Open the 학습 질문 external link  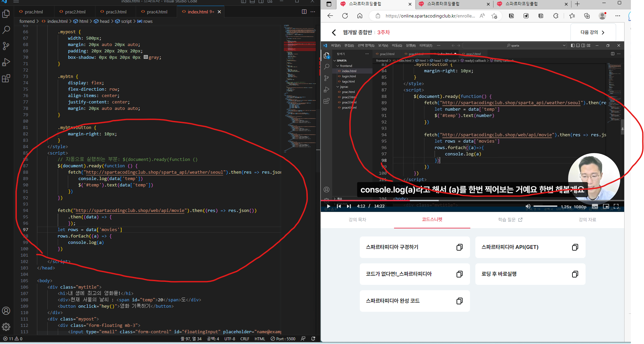(510, 220)
